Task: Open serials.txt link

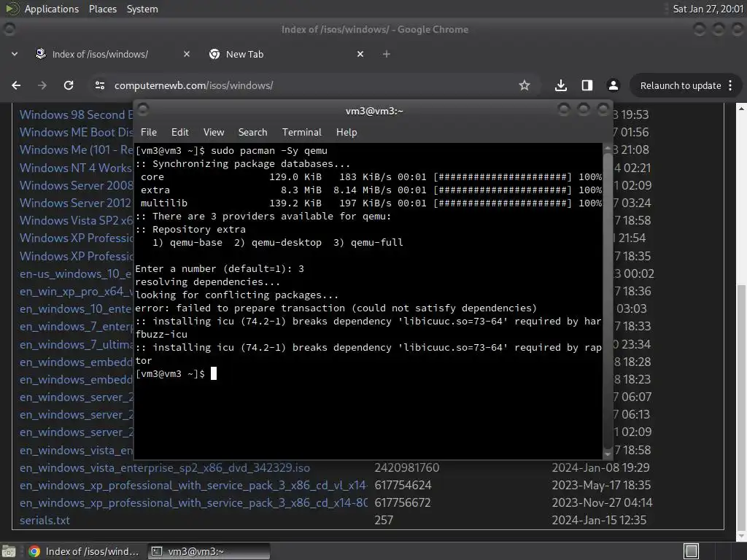Action: pos(44,521)
